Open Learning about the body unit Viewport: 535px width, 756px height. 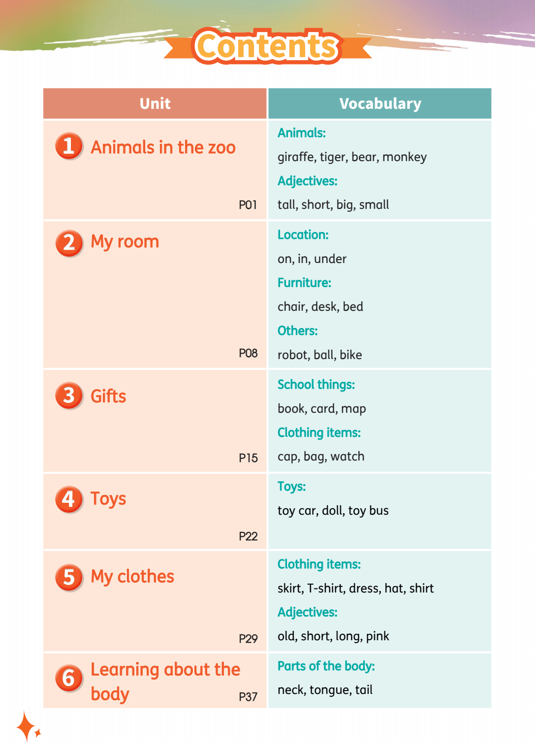(165, 682)
